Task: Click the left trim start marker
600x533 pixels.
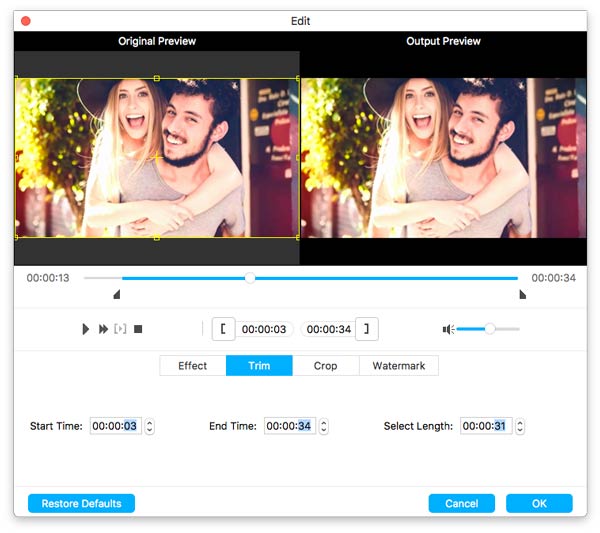Action: [117, 294]
